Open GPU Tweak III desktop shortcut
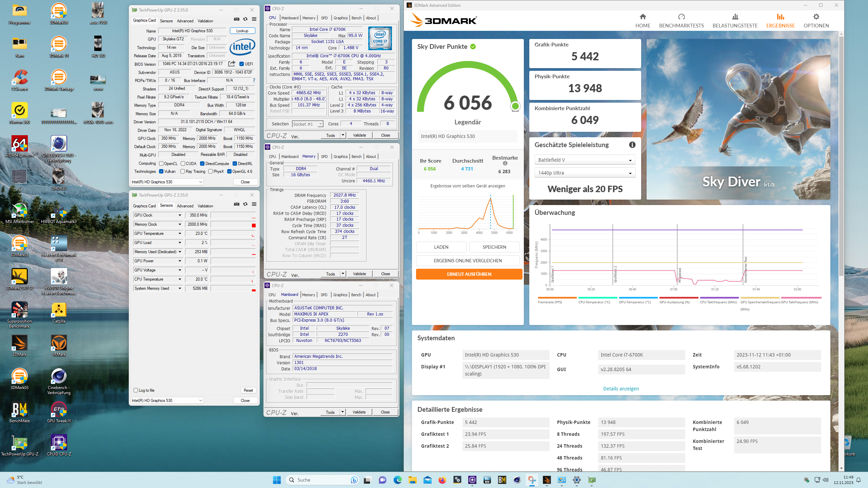This screenshot has width=868, height=488. [59, 412]
